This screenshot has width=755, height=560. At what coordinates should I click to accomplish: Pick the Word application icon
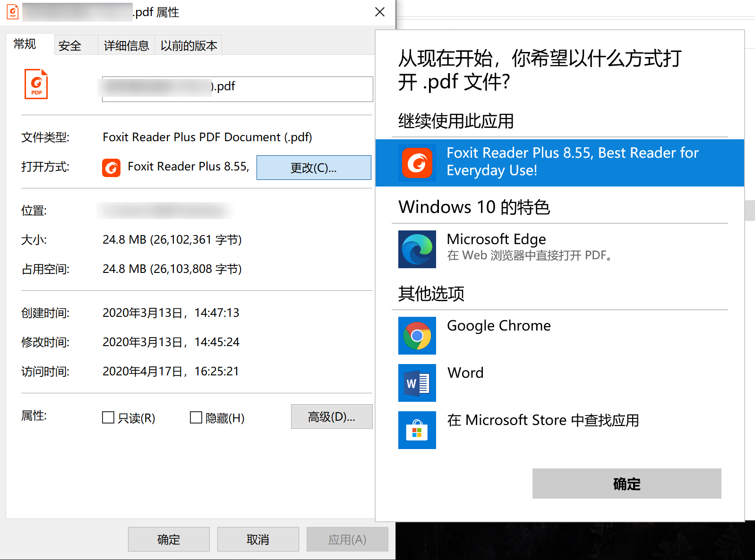(x=417, y=383)
